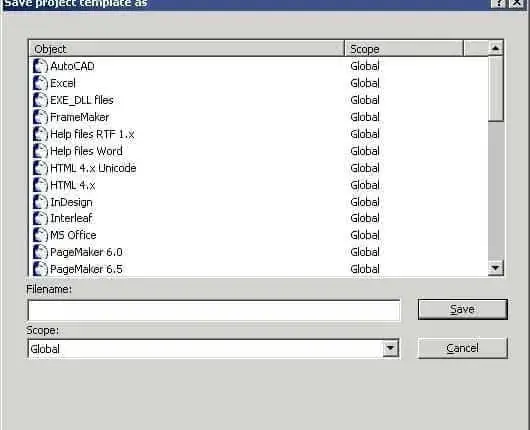The image size is (530, 430).
Task: Click the Scope combo box showing Global
Action: 213,349
